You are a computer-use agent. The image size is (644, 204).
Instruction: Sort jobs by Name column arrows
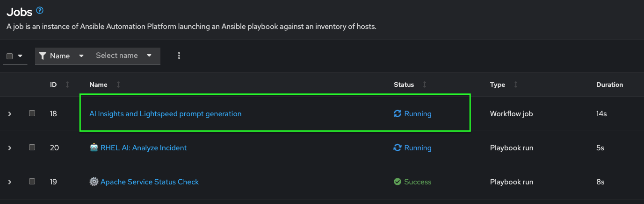[x=118, y=84]
